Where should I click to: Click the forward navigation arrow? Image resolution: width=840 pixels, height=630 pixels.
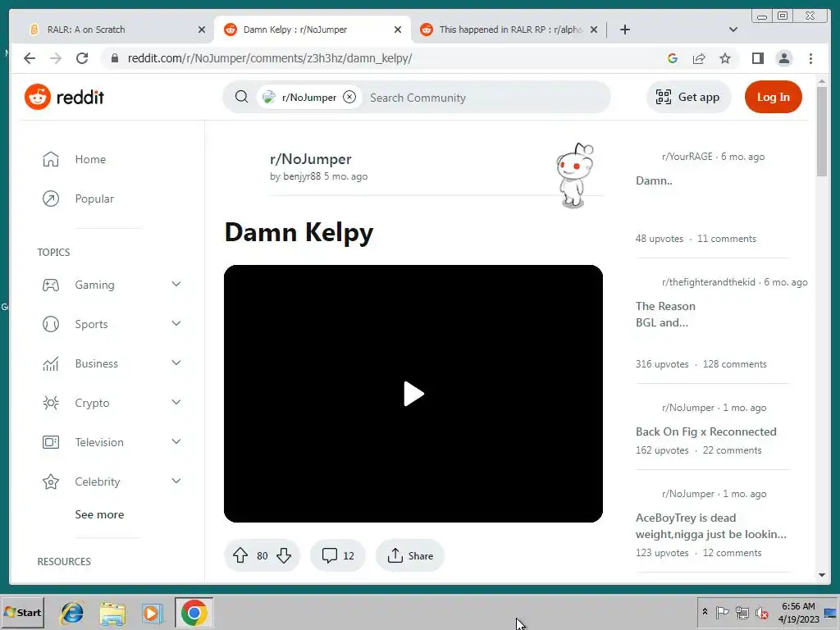click(56, 58)
